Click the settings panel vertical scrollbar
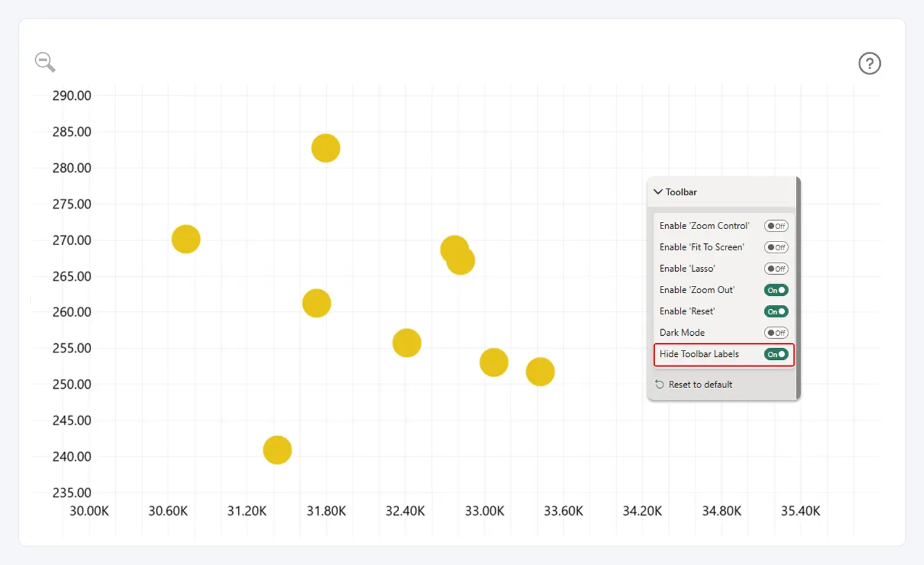Viewport: 924px width, 565px height. (798, 288)
